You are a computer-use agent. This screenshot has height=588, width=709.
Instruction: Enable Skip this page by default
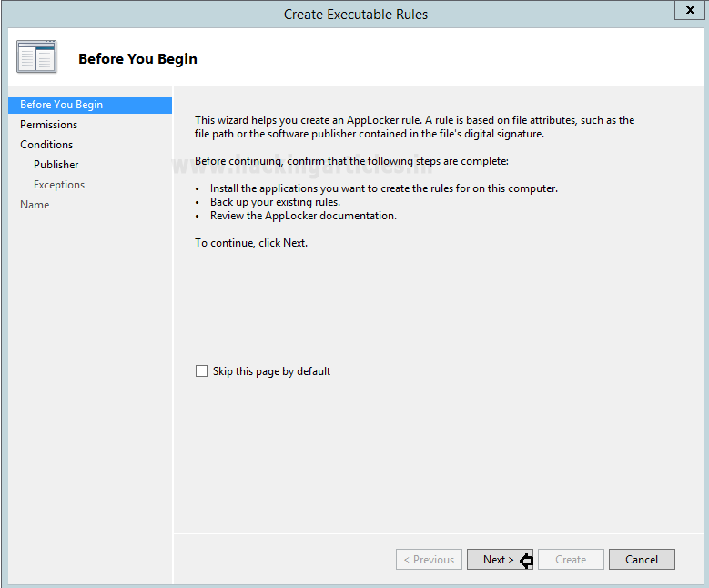201,371
